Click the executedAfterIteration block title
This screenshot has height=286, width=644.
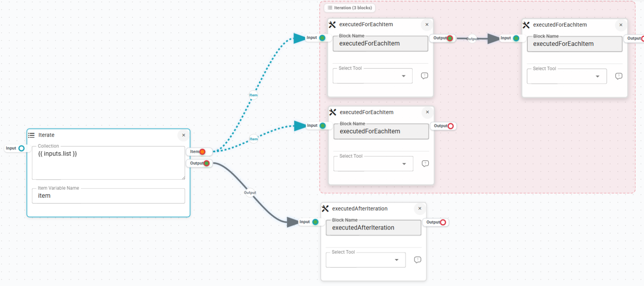[360, 209]
